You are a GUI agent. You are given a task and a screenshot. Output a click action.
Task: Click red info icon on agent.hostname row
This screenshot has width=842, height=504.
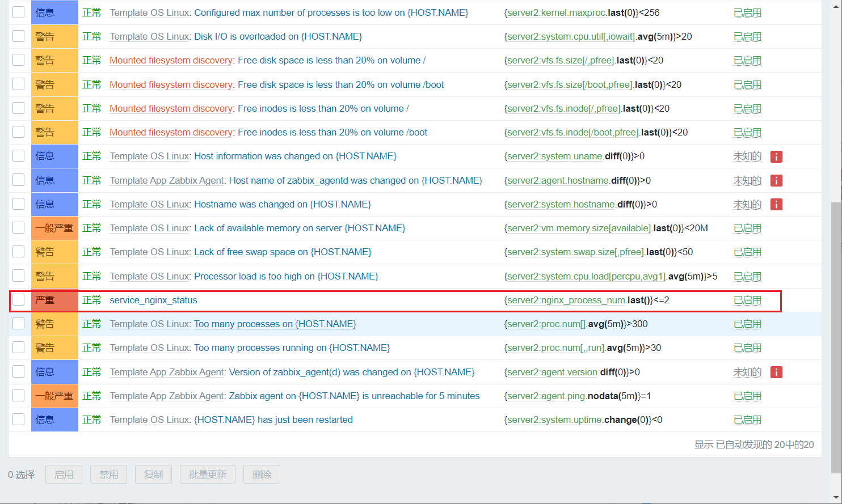pos(776,180)
